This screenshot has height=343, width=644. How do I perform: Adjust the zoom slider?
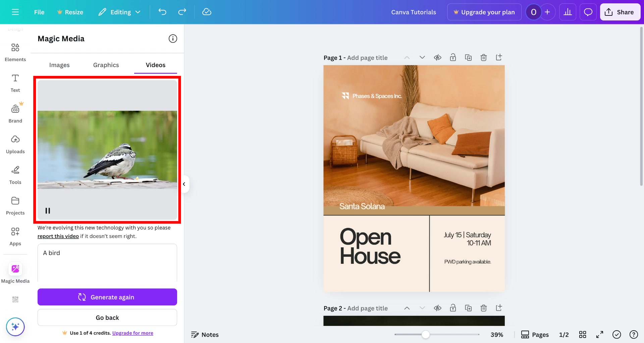click(425, 334)
